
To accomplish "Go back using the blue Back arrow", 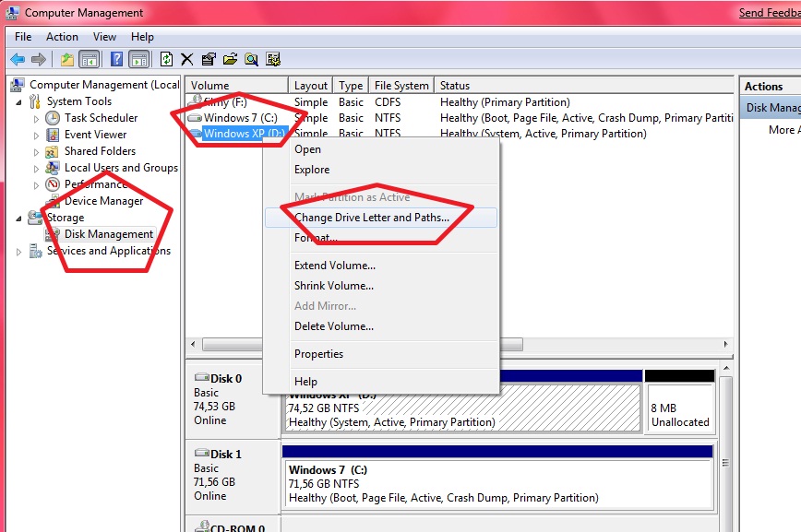I will 18,59.
